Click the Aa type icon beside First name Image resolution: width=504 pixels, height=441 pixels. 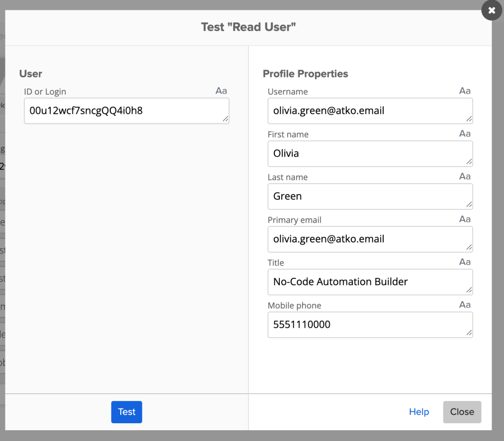click(465, 134)
